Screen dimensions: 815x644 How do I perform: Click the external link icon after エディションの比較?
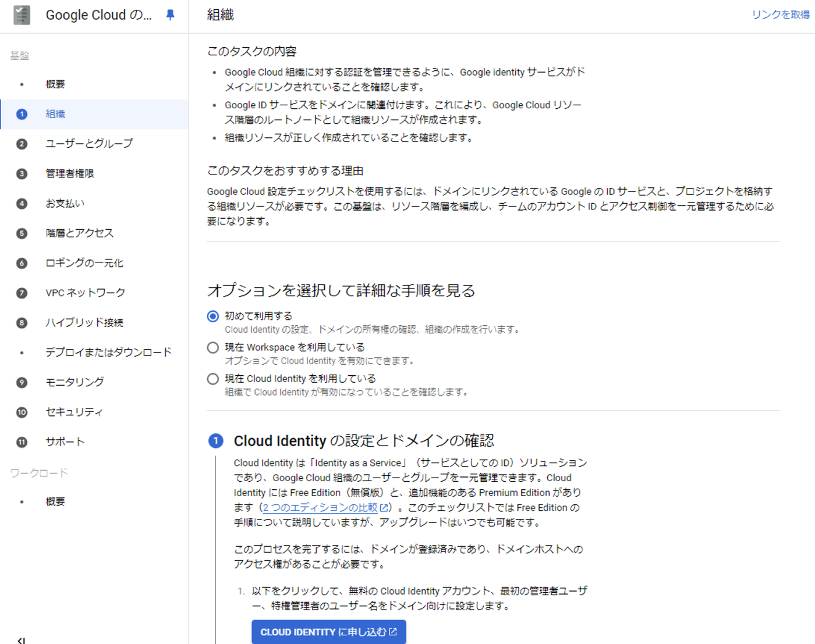click(384, 508)
